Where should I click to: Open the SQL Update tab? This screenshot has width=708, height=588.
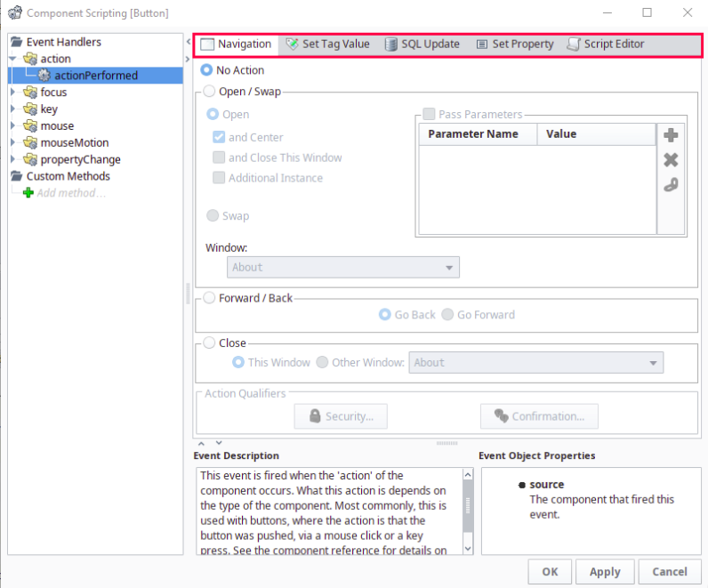click(422, 44)
